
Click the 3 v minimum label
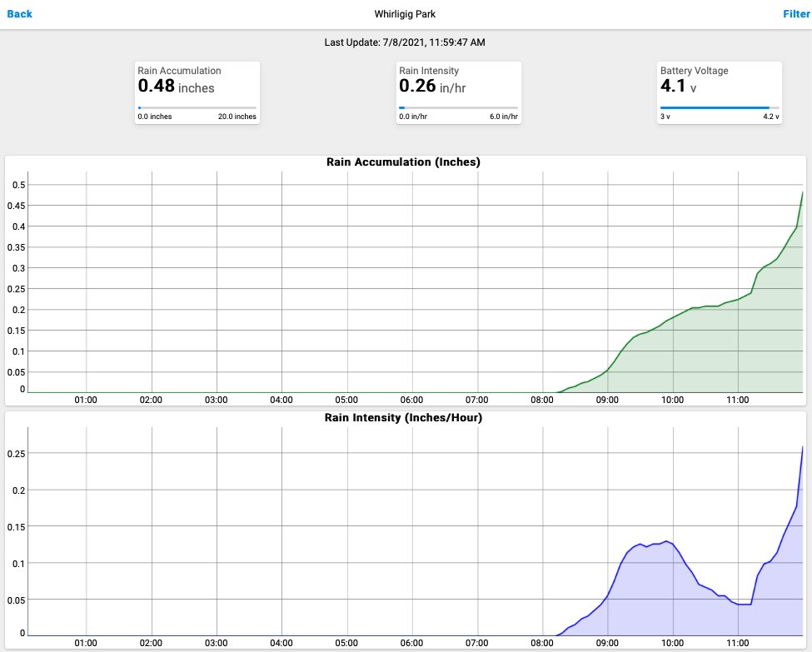[x=665, y=117]
